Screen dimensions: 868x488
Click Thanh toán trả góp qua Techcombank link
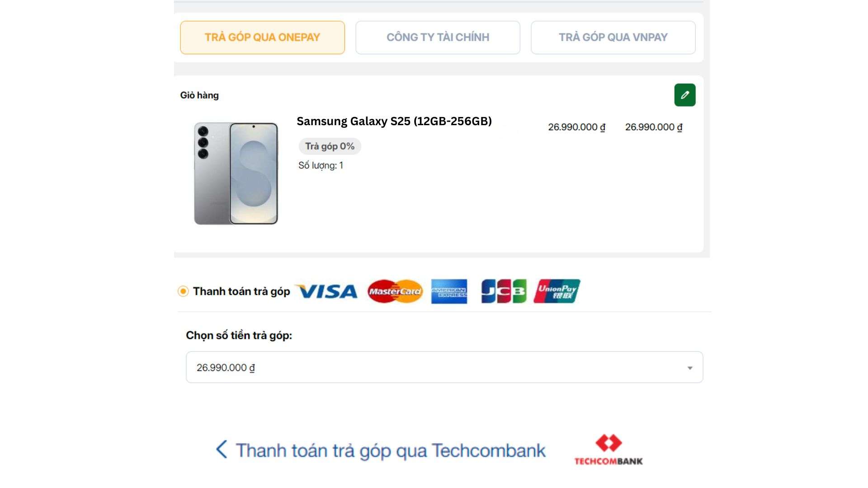[391, 450]
